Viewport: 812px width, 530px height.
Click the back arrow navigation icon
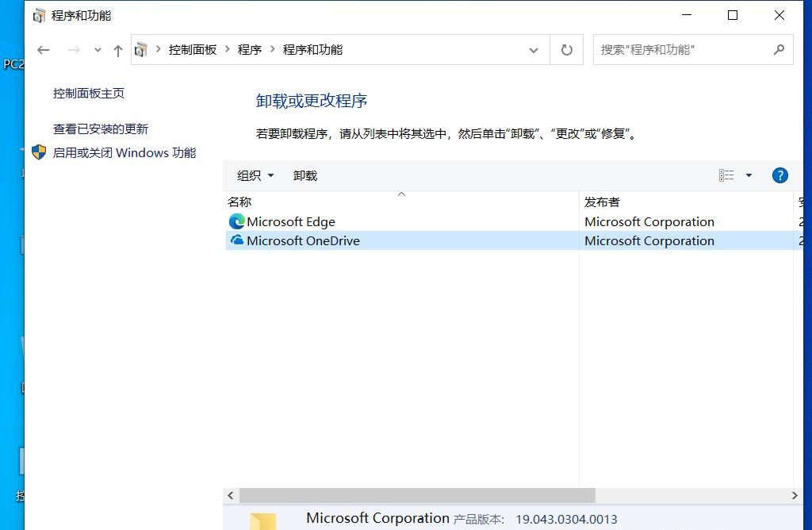point(44,50)
